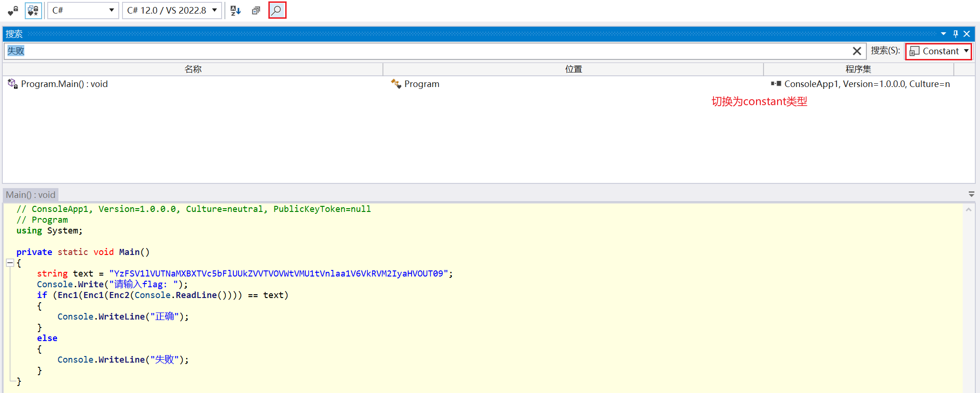Image resolution: width=980 pixels, height=393 pixels.
Task: Sort results by 名称 column header
Action: tap(193, 69)
